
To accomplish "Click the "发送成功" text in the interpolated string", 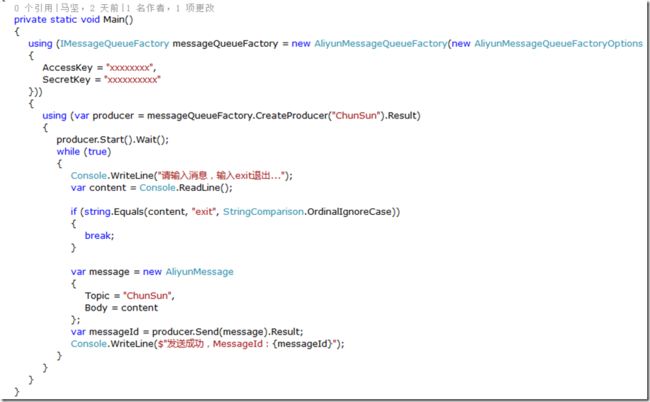I will pyautogui.click(x=185, y=344).
